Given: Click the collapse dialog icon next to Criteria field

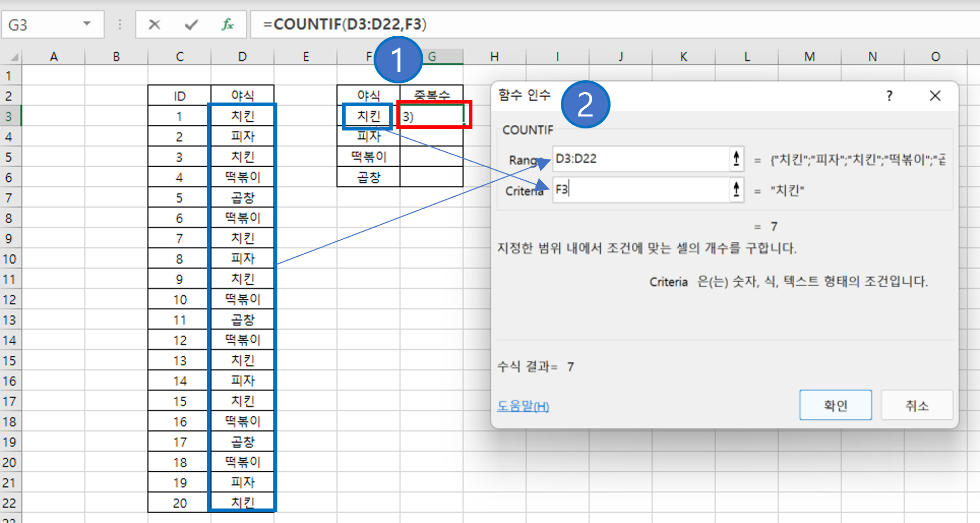Looking at the screenshot, I should point(736,190).
